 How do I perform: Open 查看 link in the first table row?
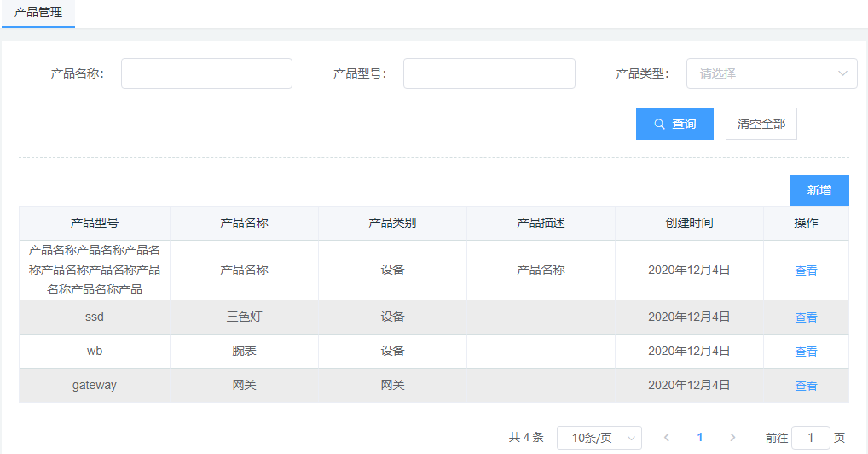coord(806,271)
